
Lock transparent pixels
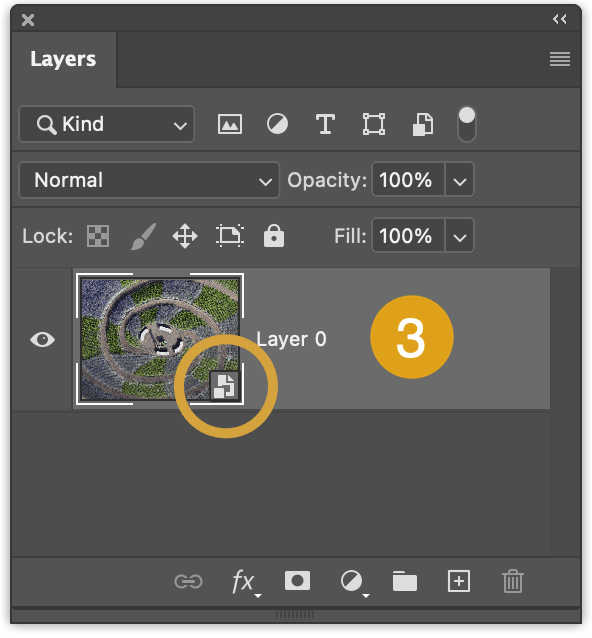coord(98,236)
